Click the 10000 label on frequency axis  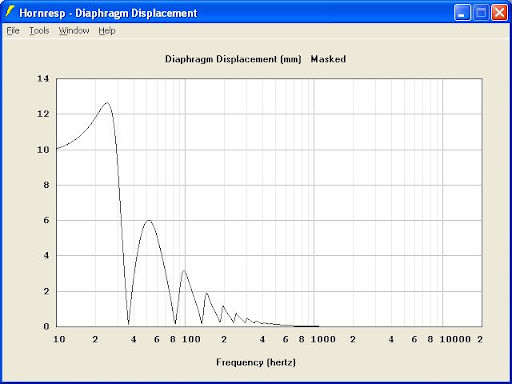455,339
